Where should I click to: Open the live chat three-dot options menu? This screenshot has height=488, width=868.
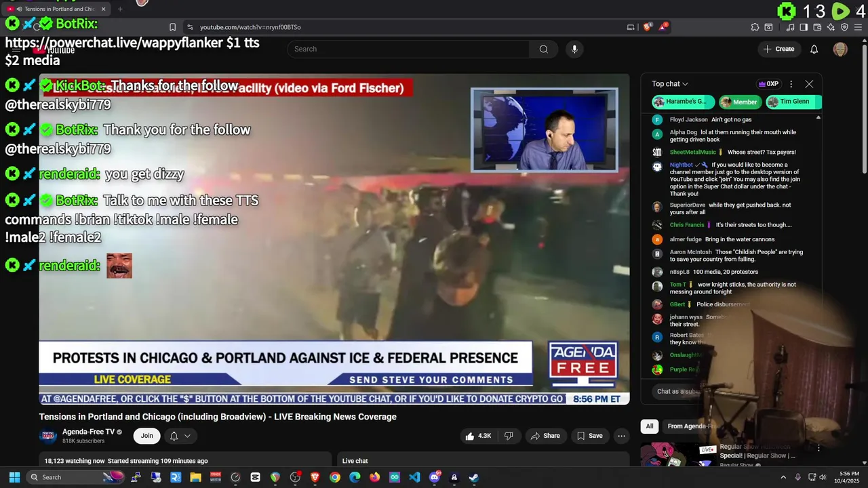click(x=791, y=84)
